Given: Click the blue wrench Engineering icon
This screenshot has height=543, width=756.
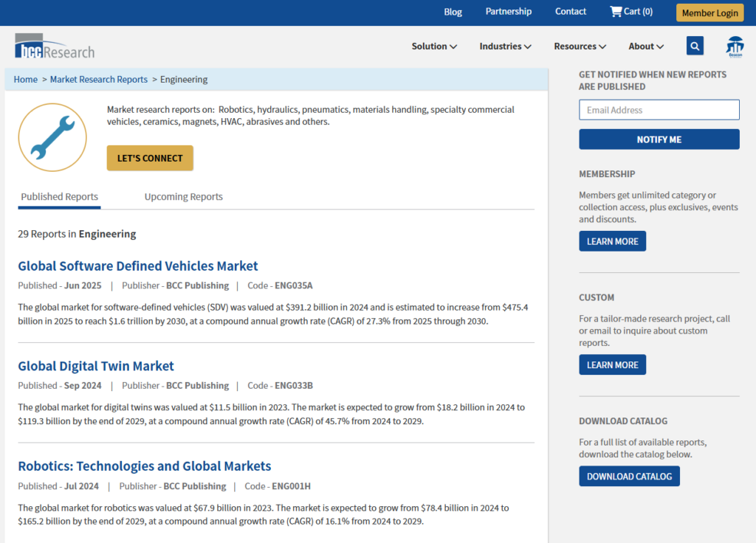Looking at the screenshot, I should point(52,137).
